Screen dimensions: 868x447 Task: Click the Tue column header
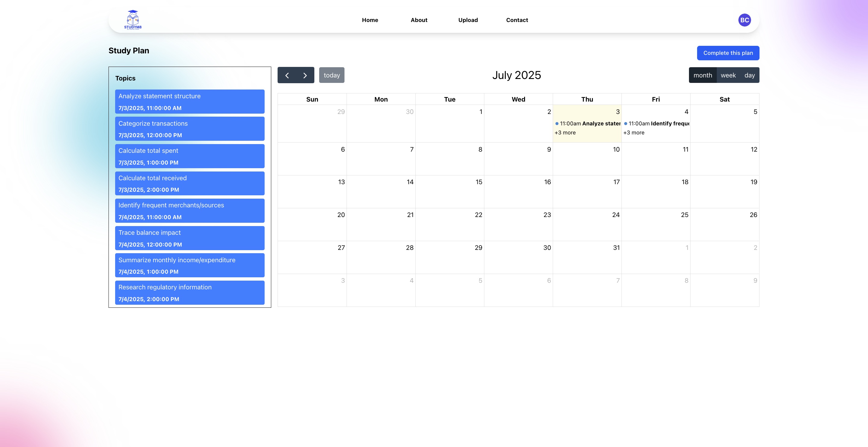click(x=449, y=99)
